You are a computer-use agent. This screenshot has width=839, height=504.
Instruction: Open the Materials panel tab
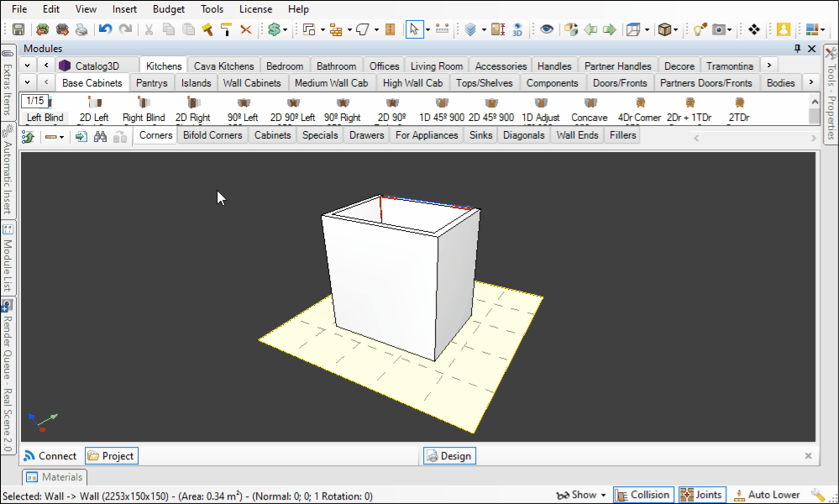click(x=55, y=477)
